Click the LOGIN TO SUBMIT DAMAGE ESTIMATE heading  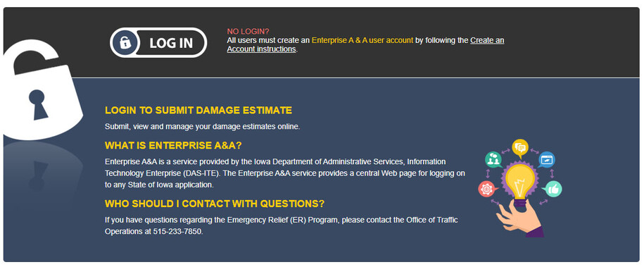[x=198, y=111]
